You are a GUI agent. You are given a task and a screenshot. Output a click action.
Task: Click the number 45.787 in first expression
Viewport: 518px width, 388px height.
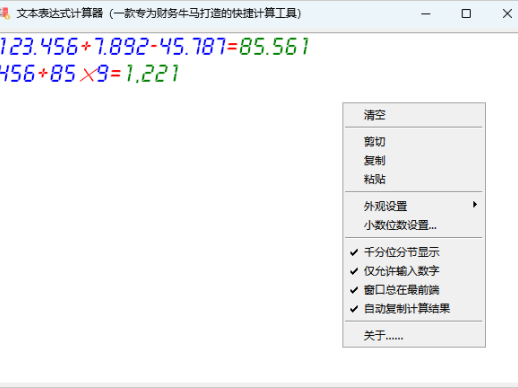193,46
